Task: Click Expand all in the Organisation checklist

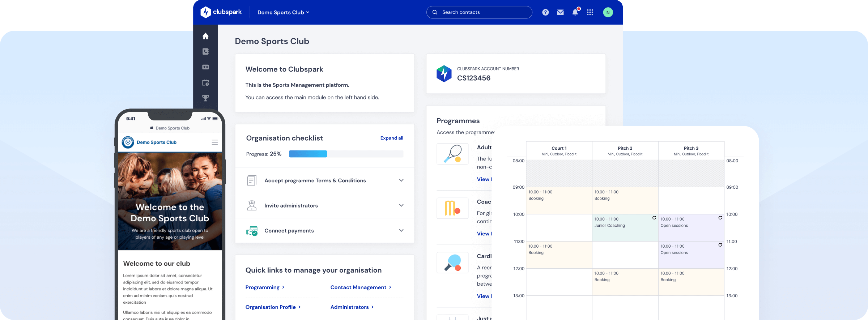Action: click(x=392, y=138)
